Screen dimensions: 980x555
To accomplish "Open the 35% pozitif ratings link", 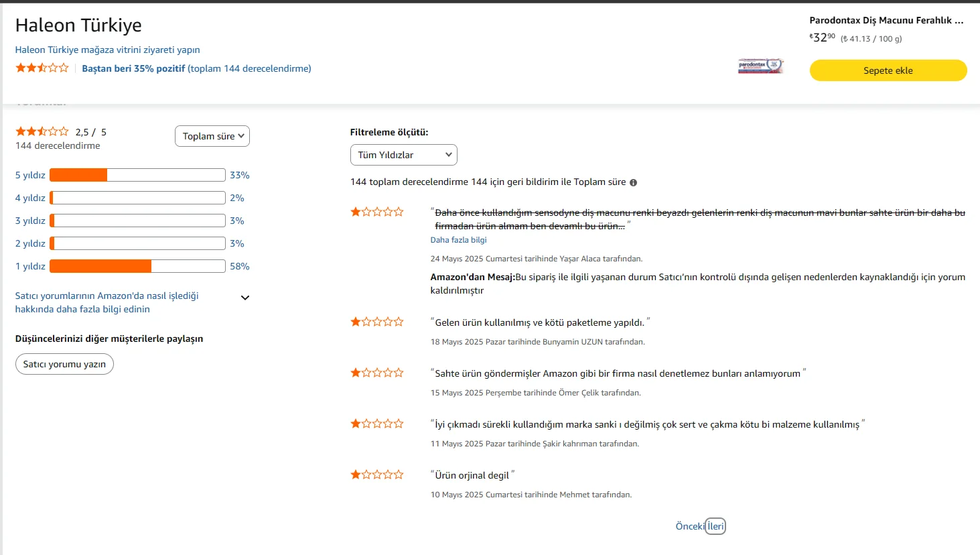I will 196,68.
